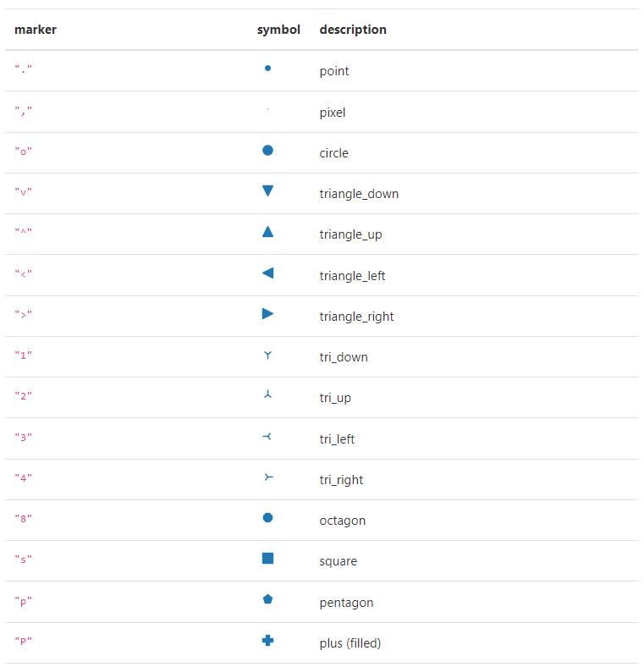Select the tri_up symbol icon

pyautogui.click(x=267, y=394)
